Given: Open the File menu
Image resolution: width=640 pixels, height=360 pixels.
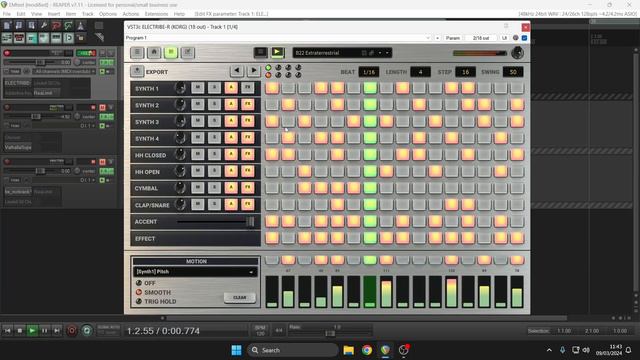Looking at the screenshot, I should click(x=7, y=14).
